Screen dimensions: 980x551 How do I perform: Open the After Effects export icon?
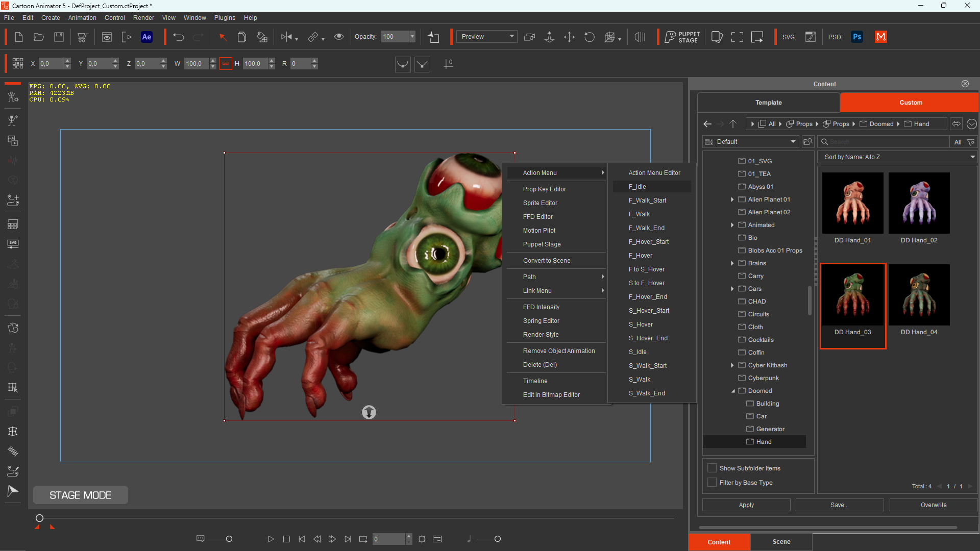(146, 37)
